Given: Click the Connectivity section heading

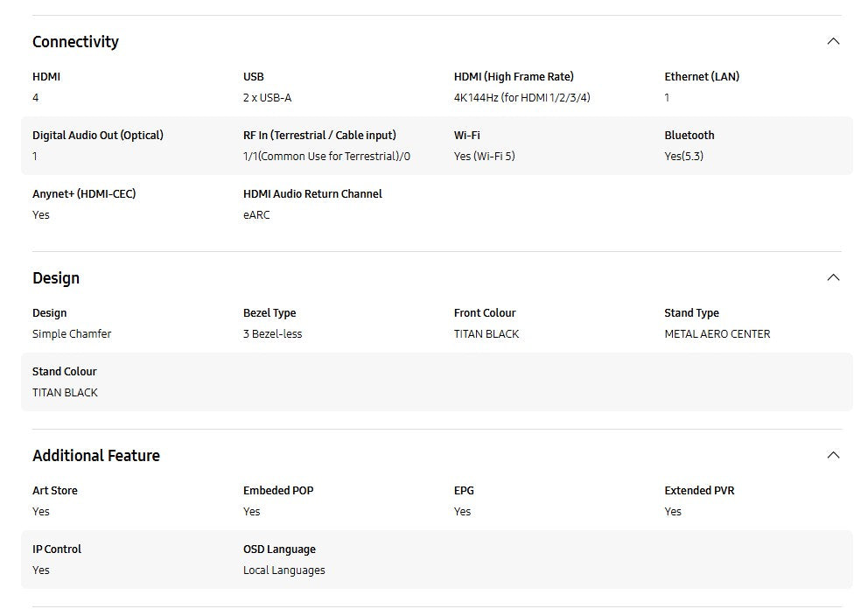Looking at the screenshot, I should [75, 42].
